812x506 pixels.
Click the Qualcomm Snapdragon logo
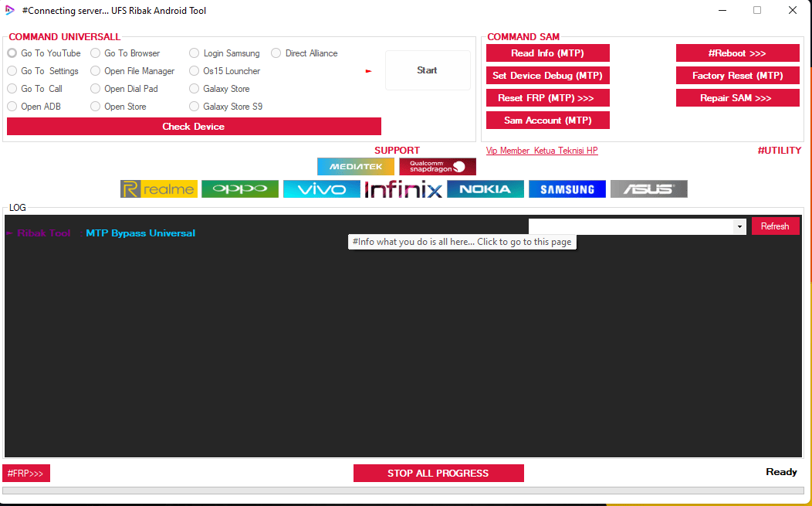[437, 167]
